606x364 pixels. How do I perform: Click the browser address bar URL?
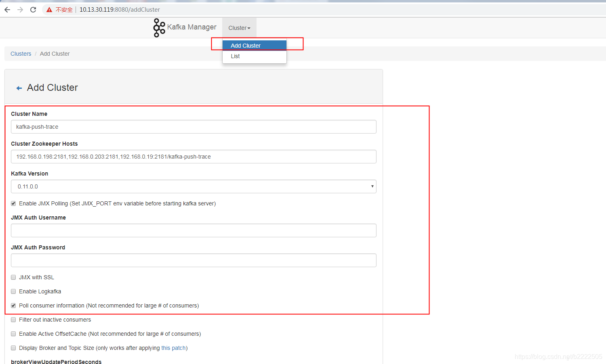point(120,10)
